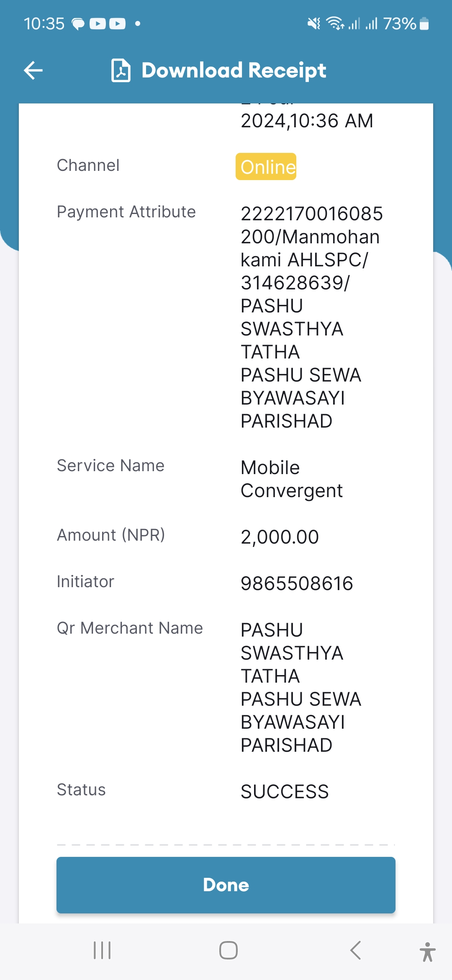
Task: Open the accessibility shortcut icon
Action: tap(427, 952)
